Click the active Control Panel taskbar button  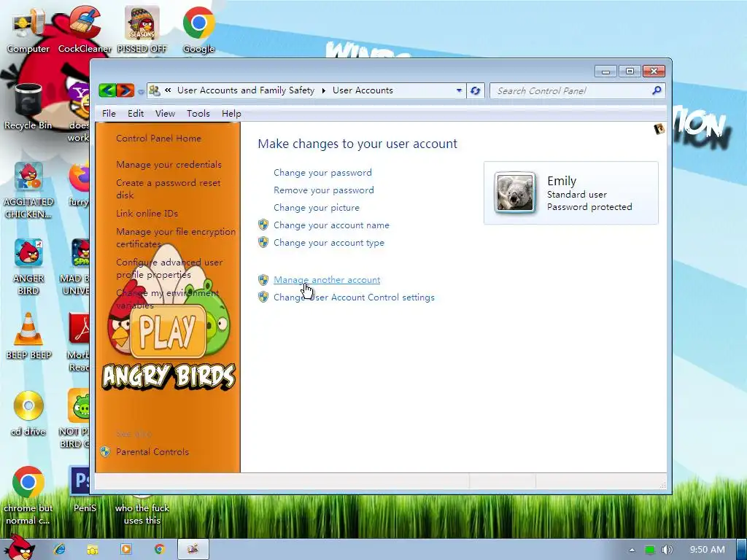193,549
